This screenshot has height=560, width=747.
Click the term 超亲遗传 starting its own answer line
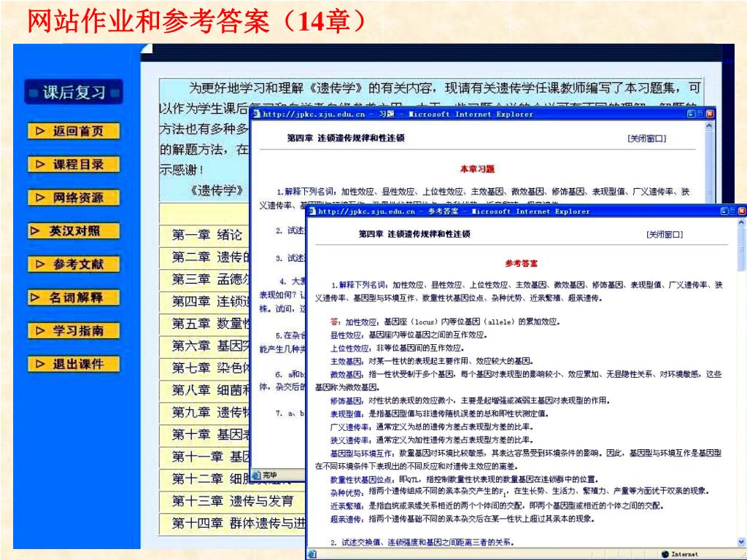click(x=346, y=519)
